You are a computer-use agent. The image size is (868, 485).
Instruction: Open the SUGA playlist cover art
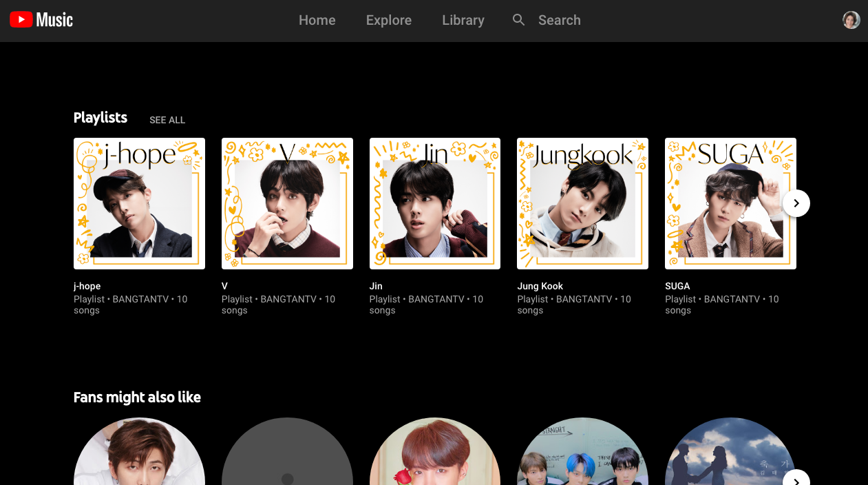coord(730,203)
